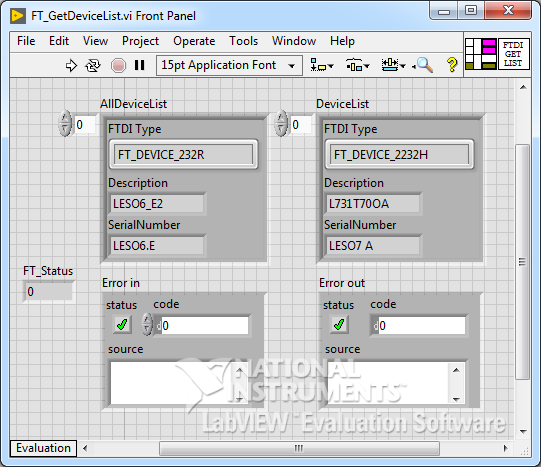
Task: Click the Abort Execution stop button
Action: [118, 65]
